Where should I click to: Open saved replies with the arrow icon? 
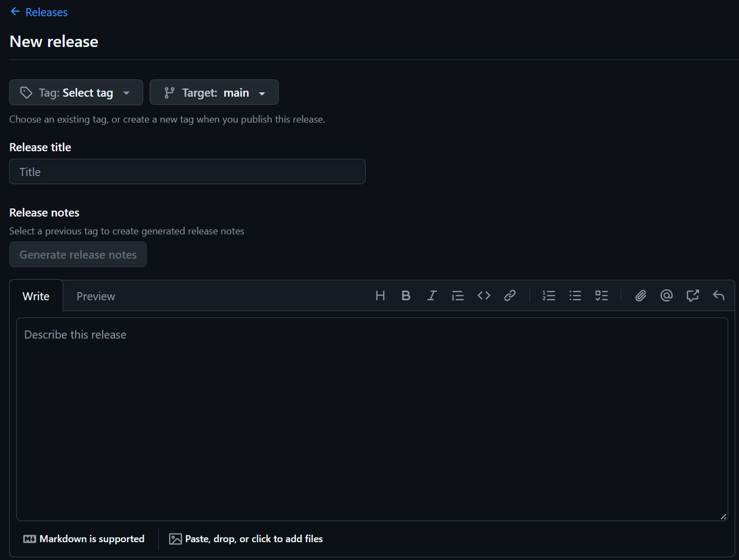(x=718, y=295)
